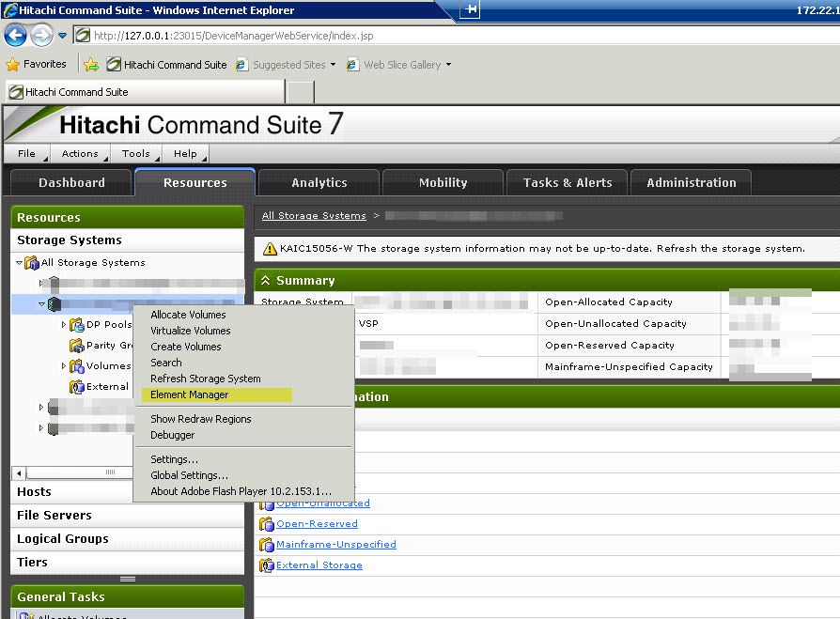Open the Help menu
Image resolution: width=840 pixels, height=619 pixels.
[x=185, y=154]
